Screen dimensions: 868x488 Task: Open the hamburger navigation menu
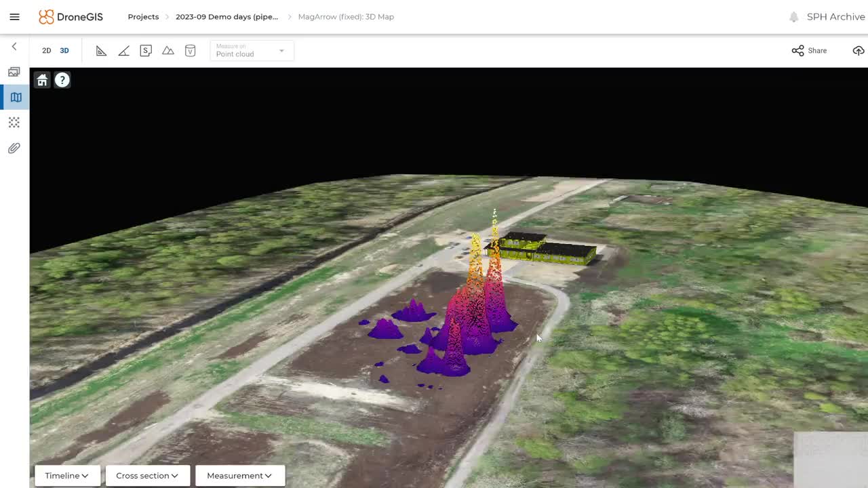[14, 16]
